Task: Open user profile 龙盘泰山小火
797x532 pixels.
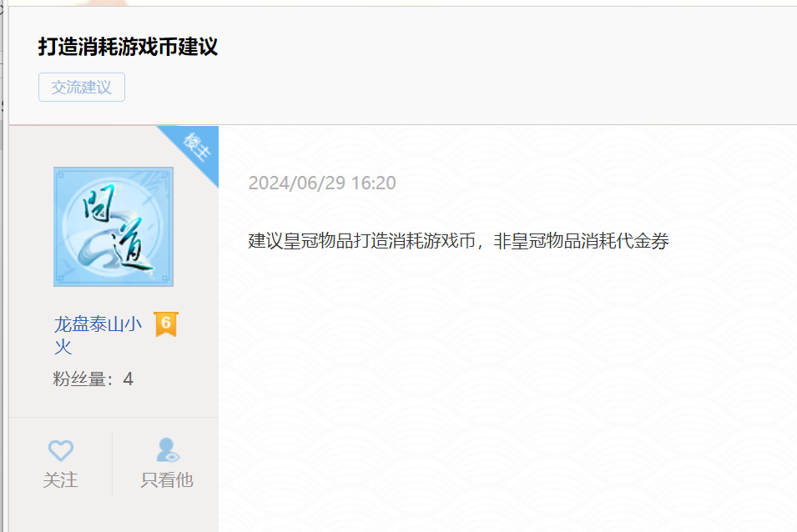Action: coord(98,335)
